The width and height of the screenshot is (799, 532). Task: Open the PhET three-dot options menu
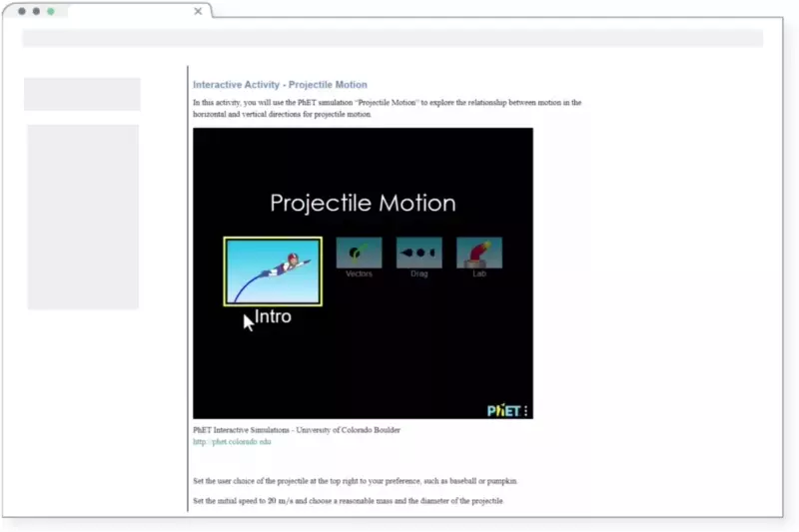525,410
